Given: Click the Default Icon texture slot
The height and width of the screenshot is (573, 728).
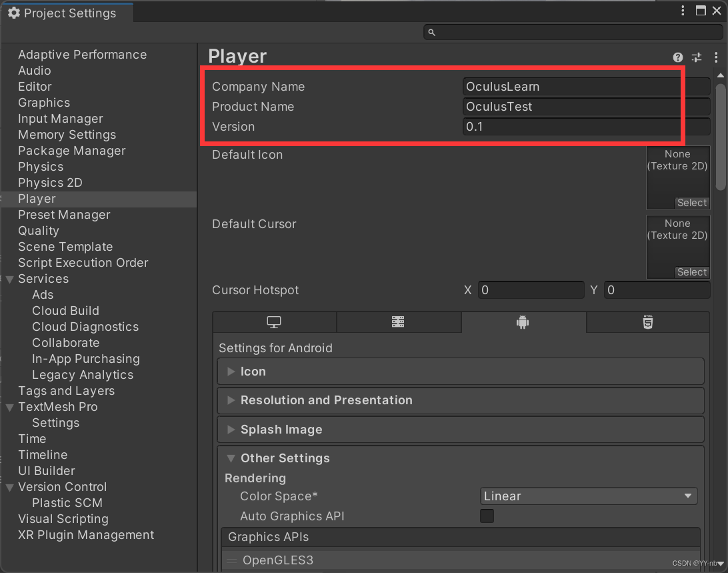Looking at the screenshot, I should (678, 177).
